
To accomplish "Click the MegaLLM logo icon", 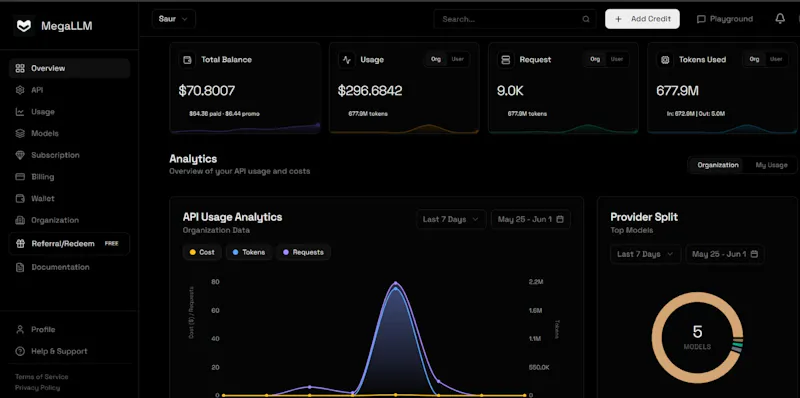I will 24,26.
